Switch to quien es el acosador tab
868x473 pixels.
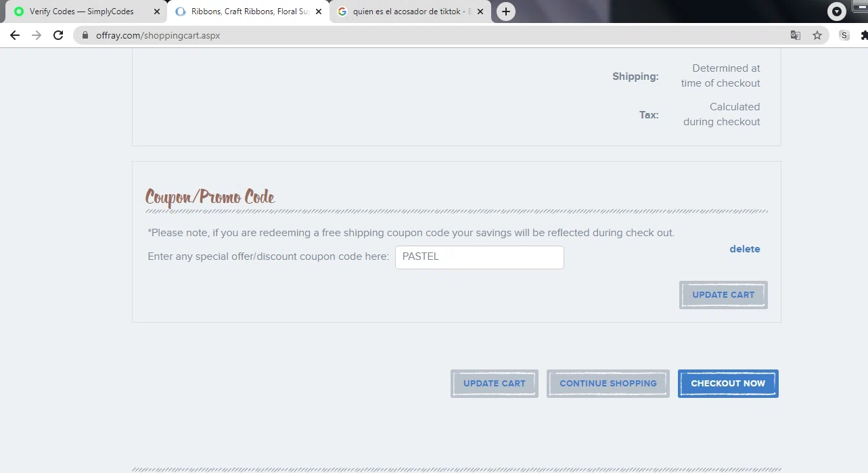410,12
